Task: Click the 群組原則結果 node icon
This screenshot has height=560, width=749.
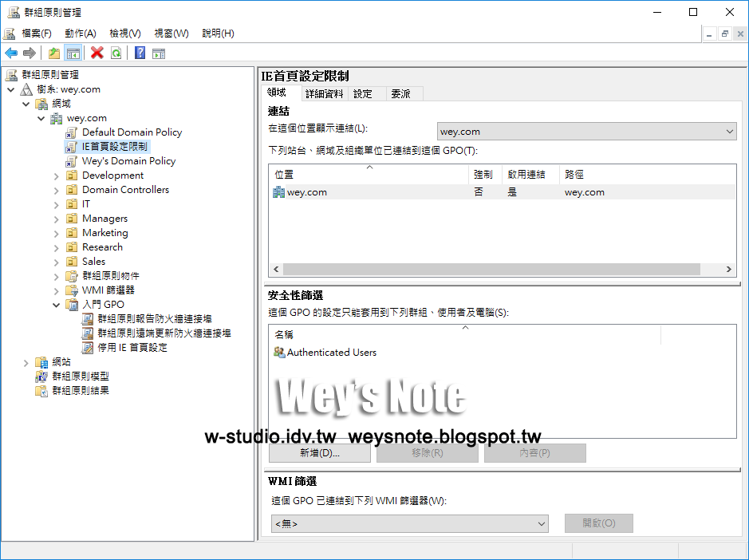Action: (41, 391)
